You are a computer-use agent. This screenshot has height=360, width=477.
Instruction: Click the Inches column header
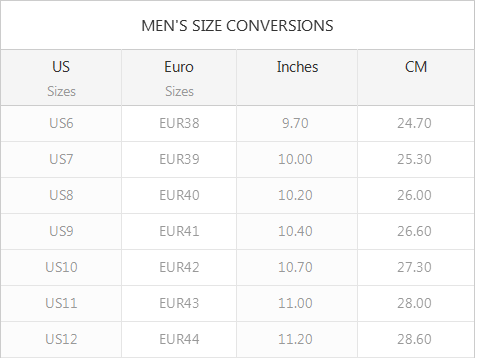click(297, 78)
